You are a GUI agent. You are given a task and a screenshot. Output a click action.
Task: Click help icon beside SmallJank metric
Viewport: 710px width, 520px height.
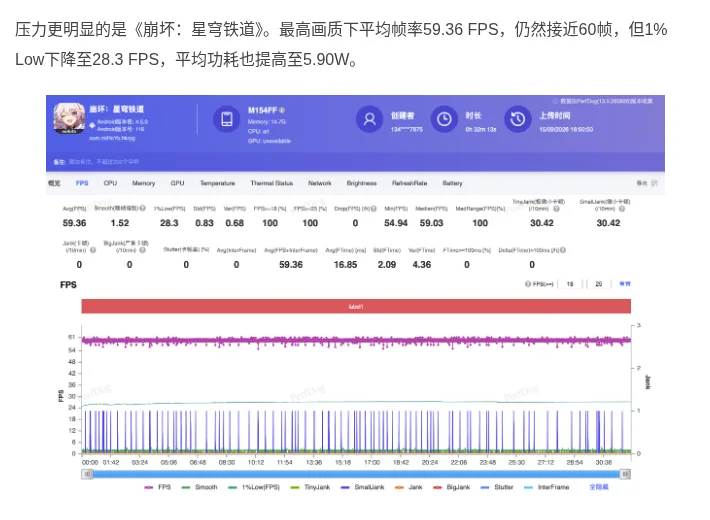(622, 209)
